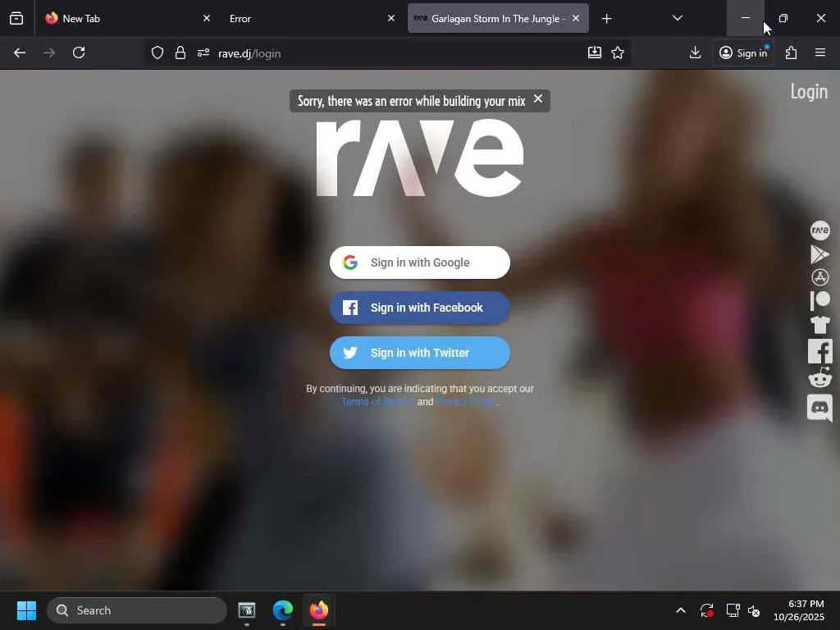This screenshot has width=840, height=630.
Task: Sign in with Facebook
Action: [x=419, y=308]
